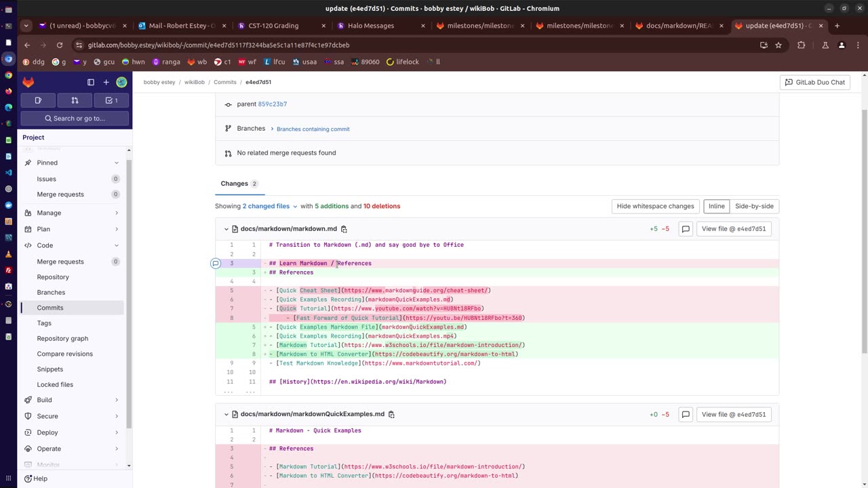Image resolution: width=868 pixels, height=488 pixels.
Task: Close the update (e4ed7d51) browser tab
Action: (x=821, y=26)
